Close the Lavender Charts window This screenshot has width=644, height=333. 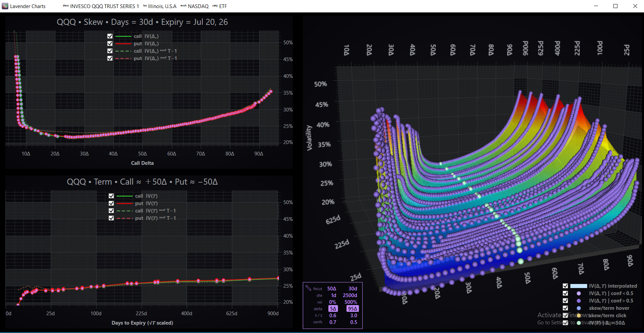click(x=635, y=6)
